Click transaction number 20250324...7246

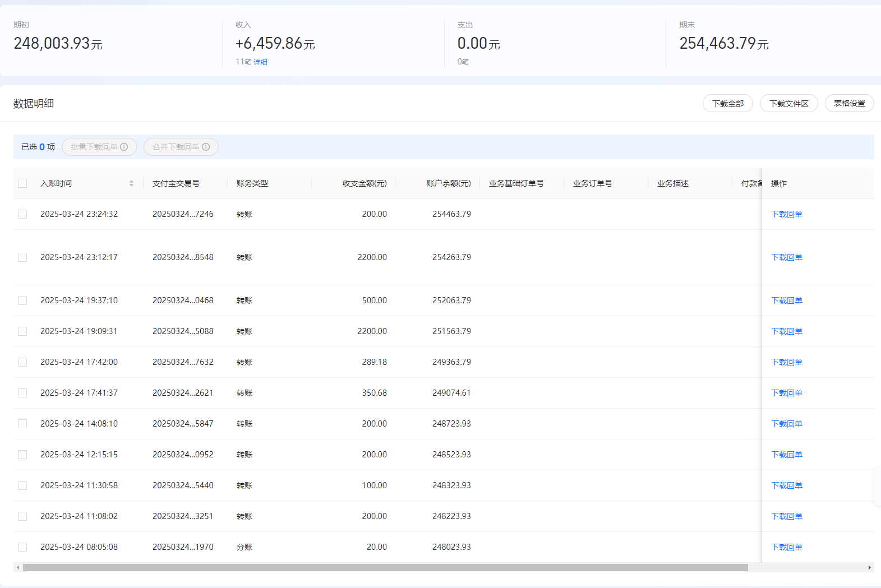pos(183,214)
